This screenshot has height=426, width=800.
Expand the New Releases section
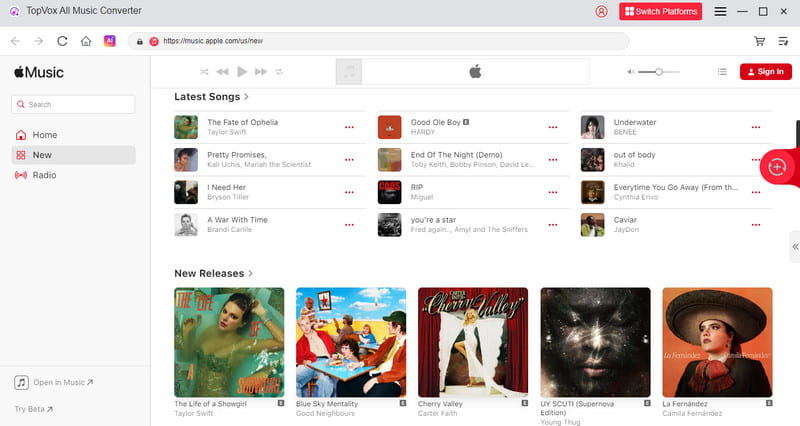pos(213,273)
